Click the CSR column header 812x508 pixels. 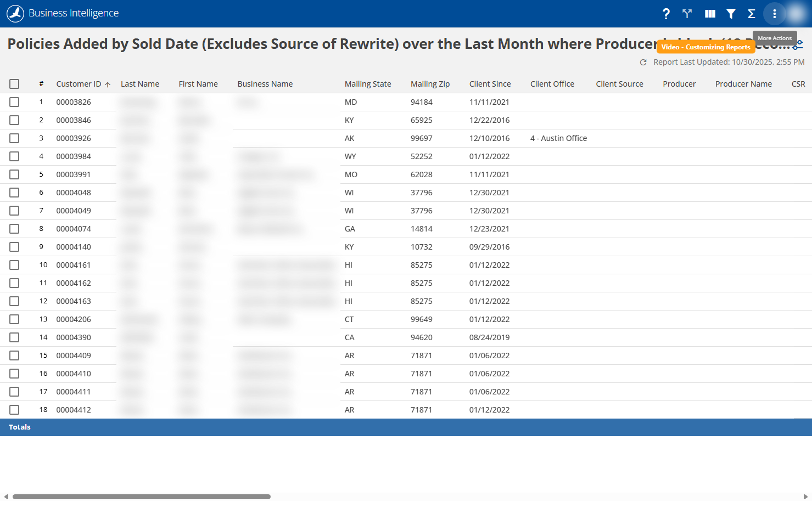(x=798, y=84)
